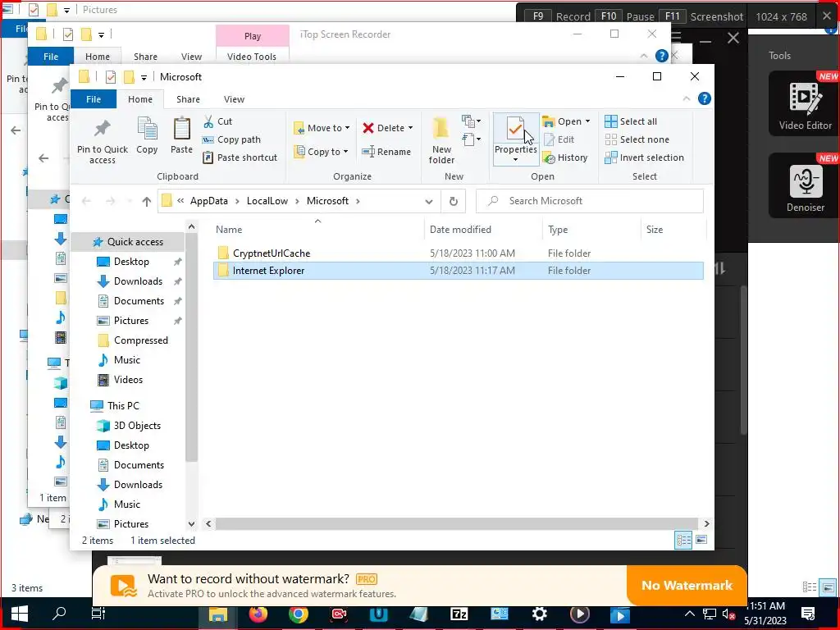The width and height of the screenshot is (840, 630).
Task: Open Video Tools tab in back window
Action: click(252, 57)
